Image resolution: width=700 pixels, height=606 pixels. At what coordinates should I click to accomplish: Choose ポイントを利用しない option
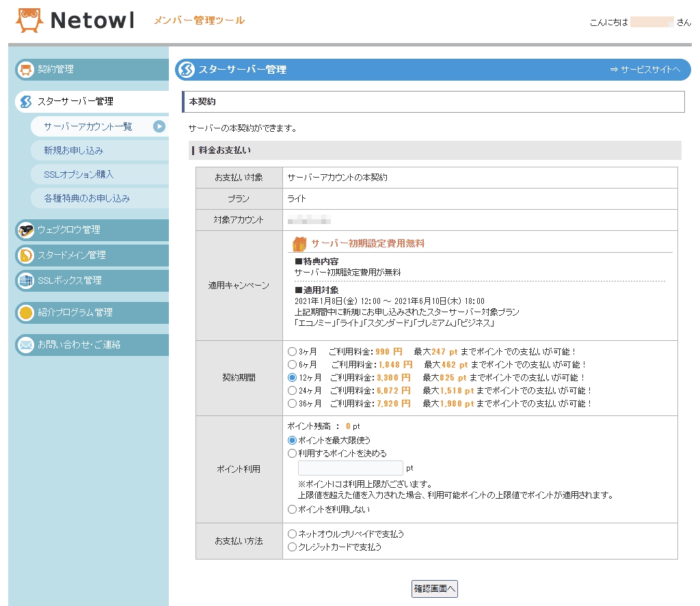click(292, 509)
